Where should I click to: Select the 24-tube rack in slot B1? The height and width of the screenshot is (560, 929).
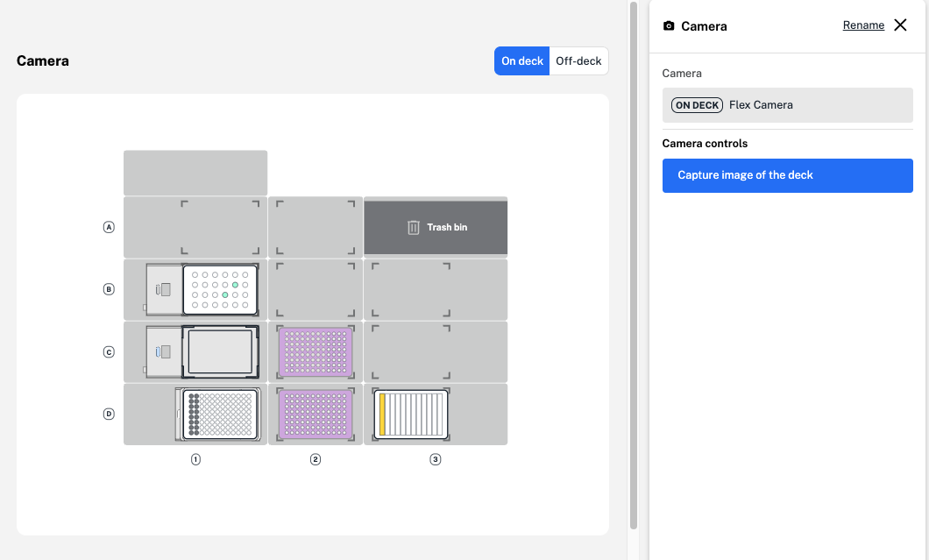pyautogui.click(x=220, y=289)
